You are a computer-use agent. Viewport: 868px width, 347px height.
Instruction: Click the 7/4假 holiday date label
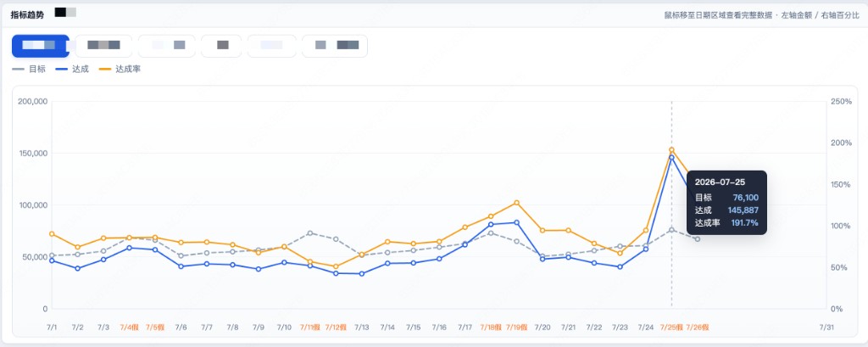tap(129, 327)
